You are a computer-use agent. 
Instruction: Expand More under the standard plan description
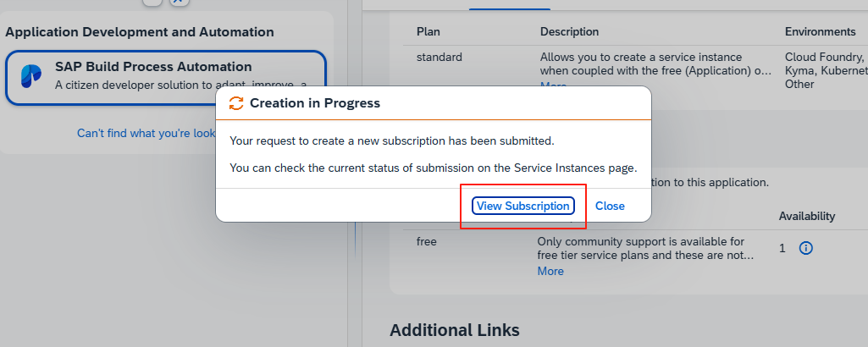[553, 85]
